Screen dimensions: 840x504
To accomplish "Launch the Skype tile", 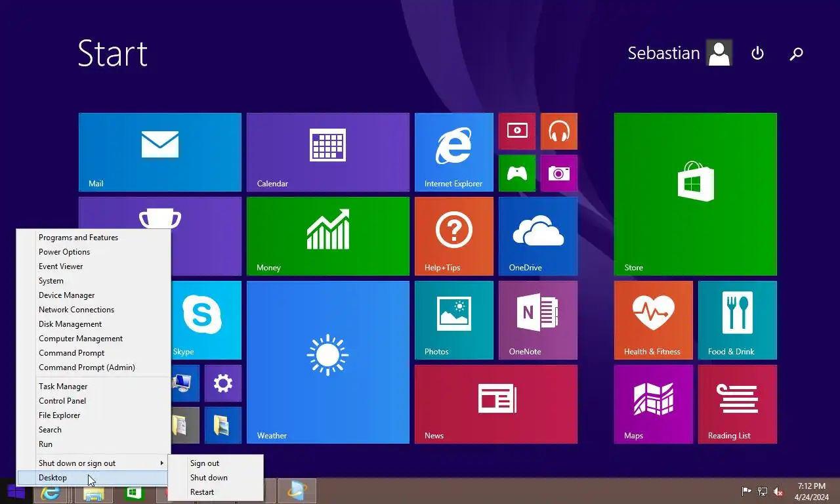I will [x=206, y=320].
